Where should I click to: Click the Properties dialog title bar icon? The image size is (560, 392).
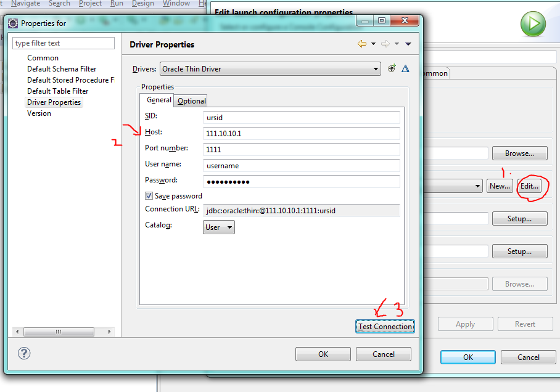(13, 23)
